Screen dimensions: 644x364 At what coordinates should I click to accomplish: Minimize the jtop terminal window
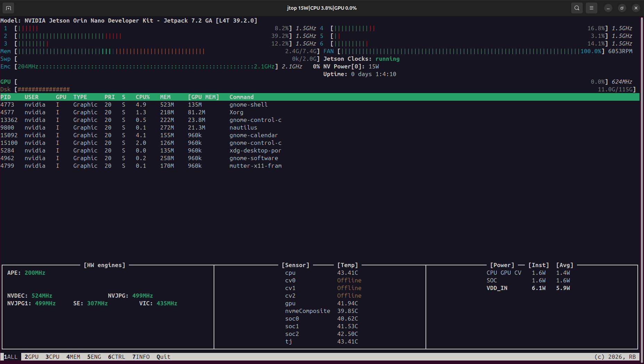coord(608,8)
